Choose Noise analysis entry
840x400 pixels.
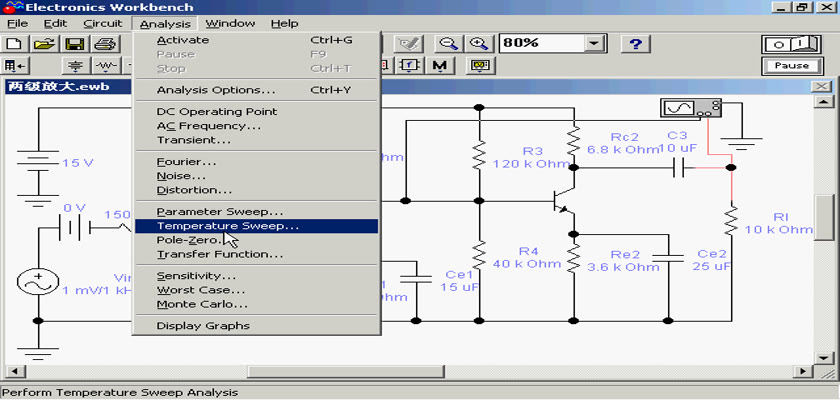[257, 176]
